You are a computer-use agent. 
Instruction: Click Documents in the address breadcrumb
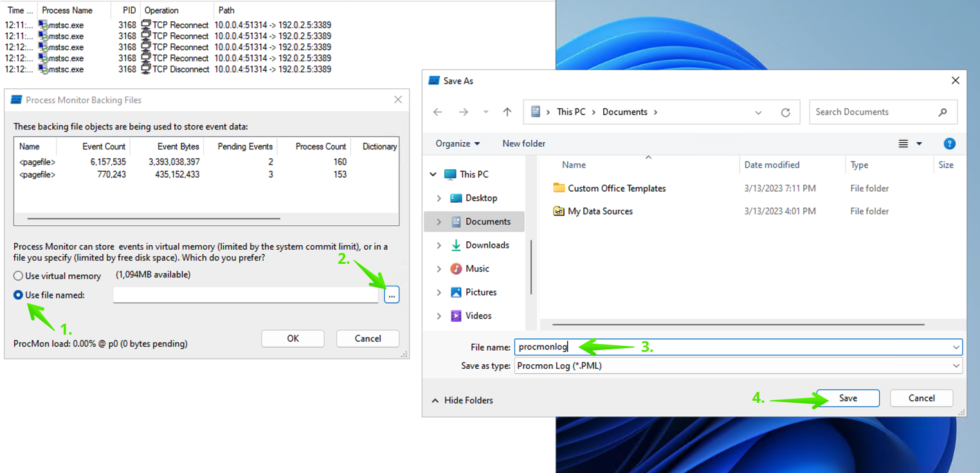point(624,112)
